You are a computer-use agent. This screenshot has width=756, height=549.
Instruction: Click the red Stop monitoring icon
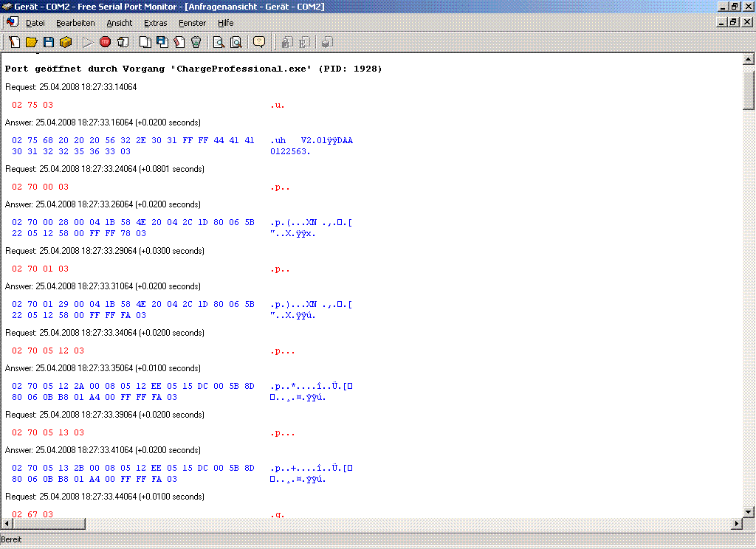point(105,42)
